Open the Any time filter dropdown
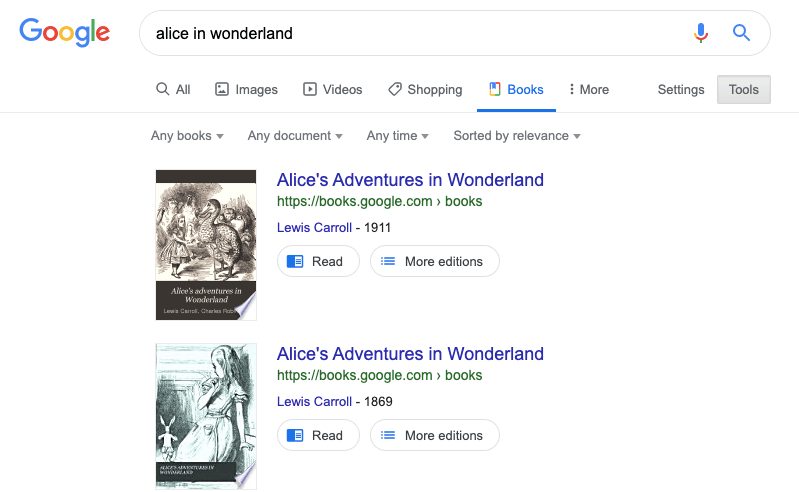799x492 pixels. (x=397, y=136)
